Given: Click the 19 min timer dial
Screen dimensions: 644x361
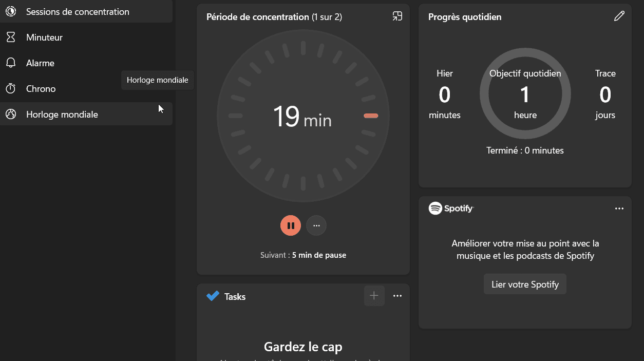Looking at the screenshot, I should click(303, 116).
